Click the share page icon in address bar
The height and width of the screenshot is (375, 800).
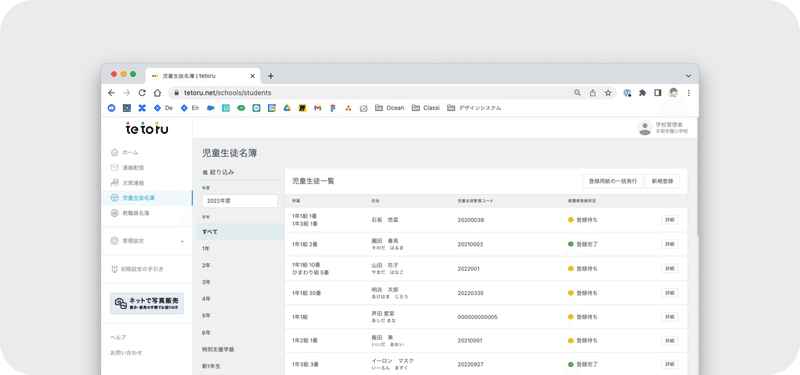pos(592,93)
